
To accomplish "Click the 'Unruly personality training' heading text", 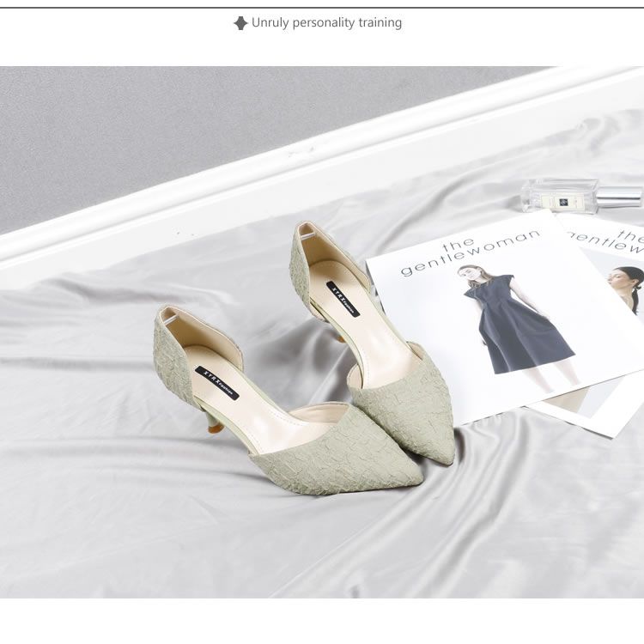I will (326, 22).
